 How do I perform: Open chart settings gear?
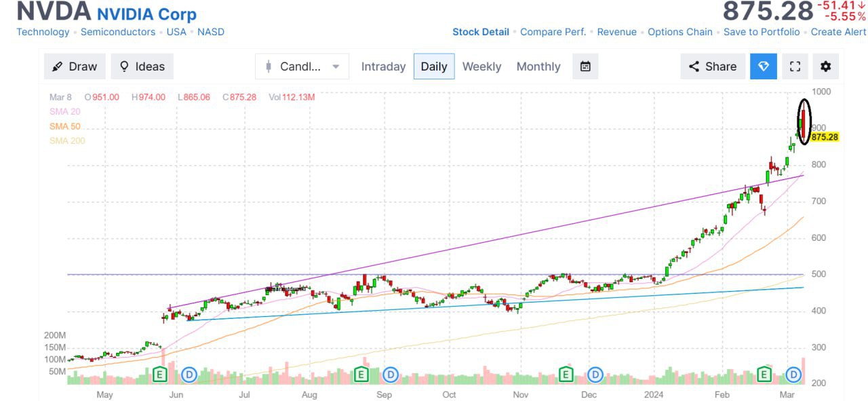[x=825, y=66]
